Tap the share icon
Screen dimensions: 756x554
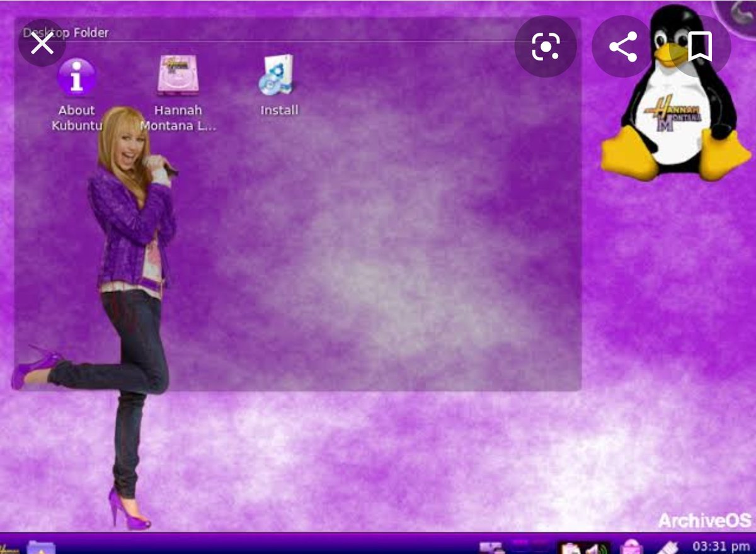tap(623, 47)
